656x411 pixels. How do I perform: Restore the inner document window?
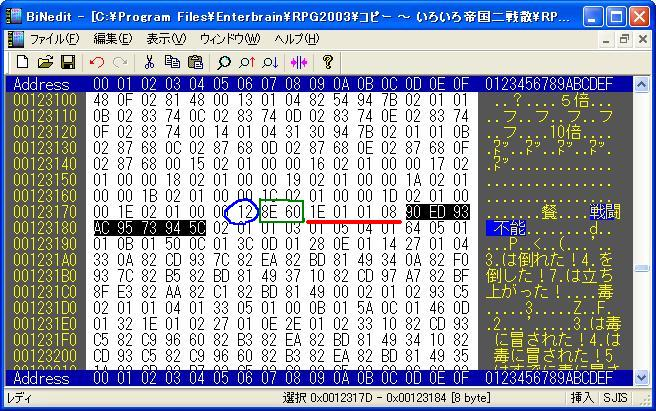[624, 40]
